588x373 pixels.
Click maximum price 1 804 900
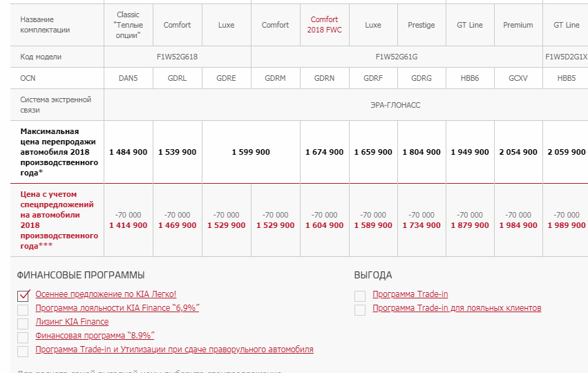421,152
